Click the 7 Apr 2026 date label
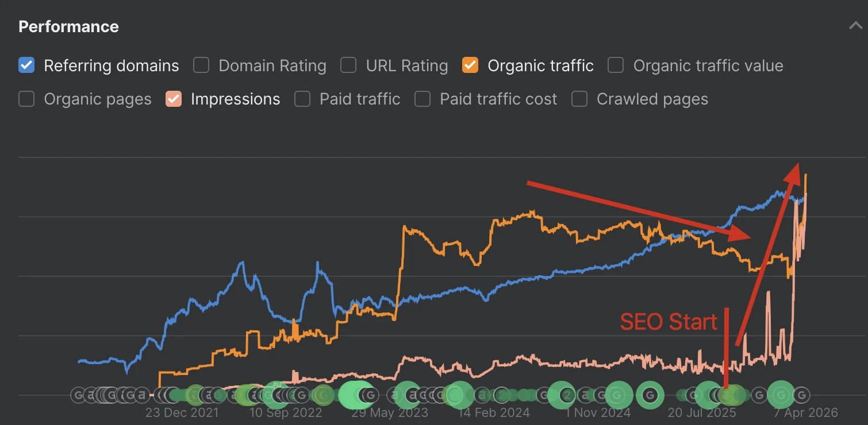868x425 pixels. click(x=805, y=413)
